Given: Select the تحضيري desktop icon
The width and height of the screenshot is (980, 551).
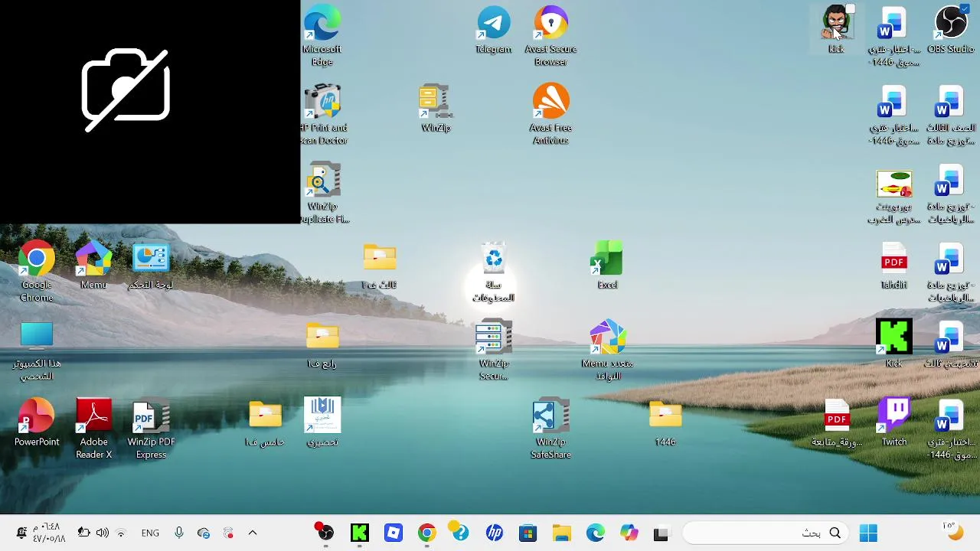Looking at the screenshot, I should [322, 422].
